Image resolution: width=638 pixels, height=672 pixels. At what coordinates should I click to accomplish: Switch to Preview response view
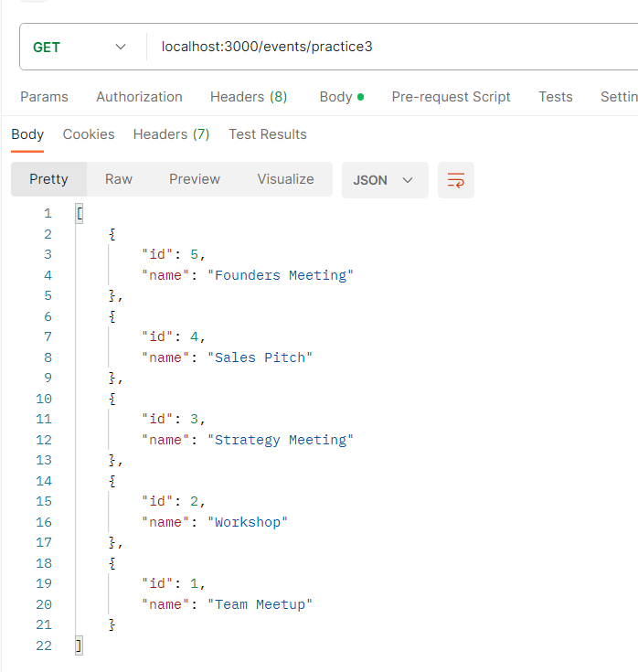(194, 179)
